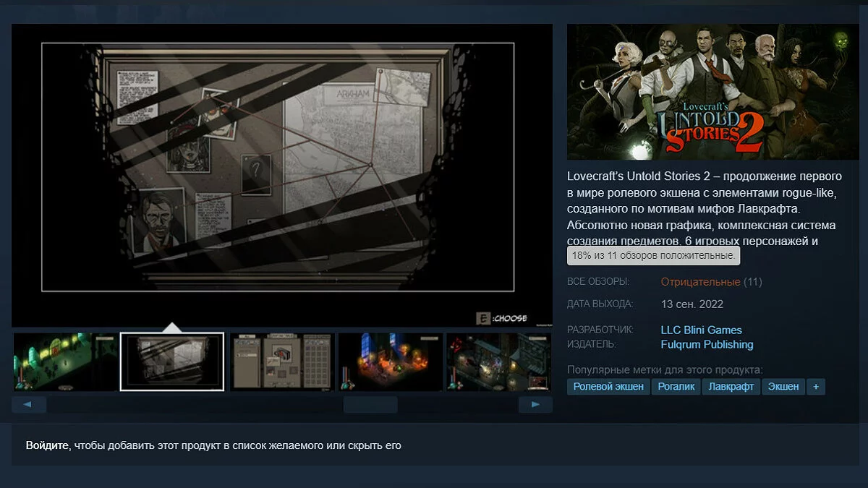Select the Рогалик tag
Image resolution: width=868 pixels, height=488 pixels.
pos(676,387)
